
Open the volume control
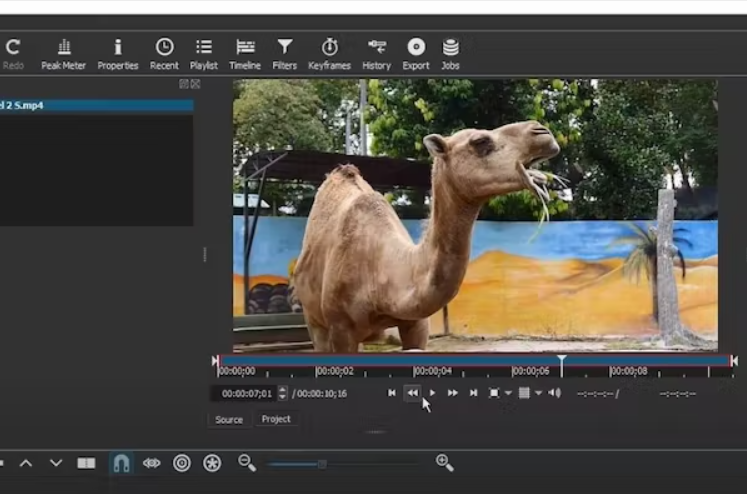pos(555,393)
